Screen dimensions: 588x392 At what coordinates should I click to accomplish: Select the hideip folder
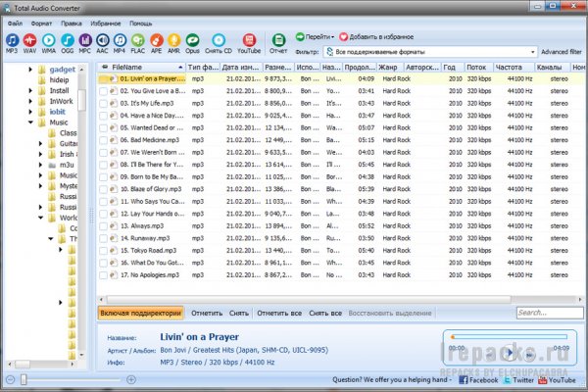(59, 80)
